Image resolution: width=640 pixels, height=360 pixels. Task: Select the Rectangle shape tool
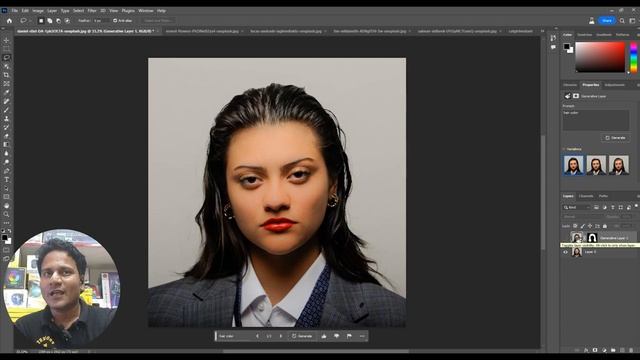click(x=6, y=197)
